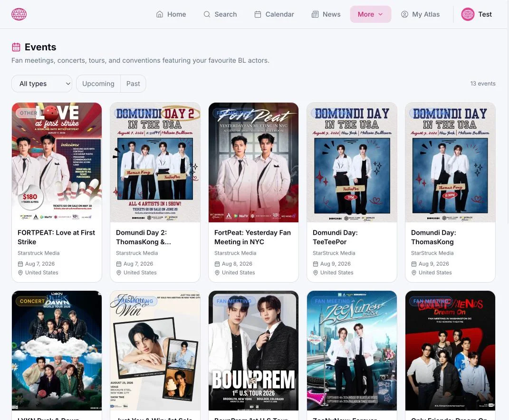Open FortPeat Yesterday Fan Meeting poster
The image size is (509, 420).
coord(253,162)
